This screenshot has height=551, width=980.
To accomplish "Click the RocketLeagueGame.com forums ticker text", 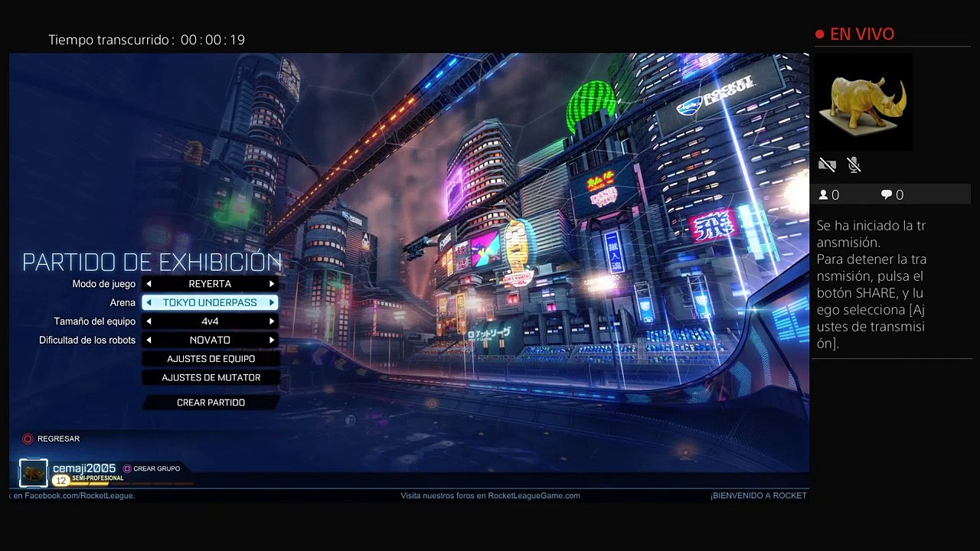I will click(x=490, y=496).
